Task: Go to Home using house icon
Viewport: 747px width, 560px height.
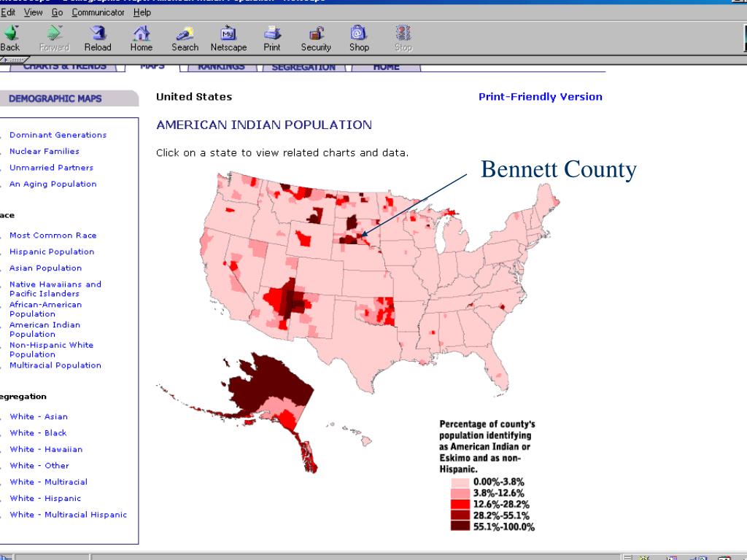Action: click(142, 33)
